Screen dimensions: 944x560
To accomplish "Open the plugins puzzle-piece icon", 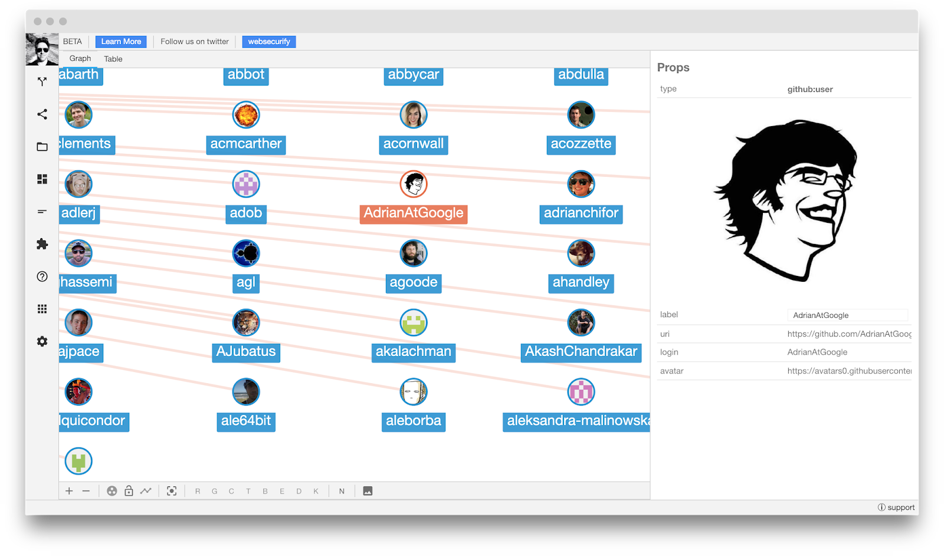I will click(42, 244).
